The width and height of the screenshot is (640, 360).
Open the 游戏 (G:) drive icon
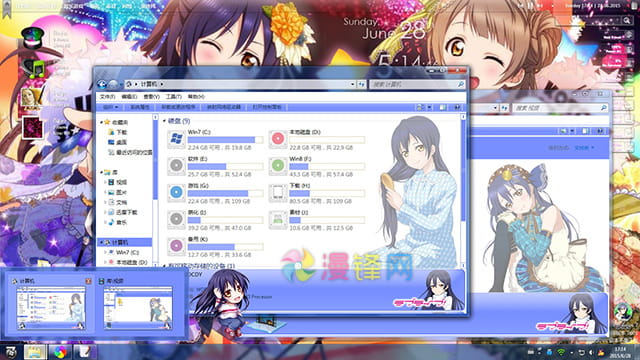pos(176,192)
